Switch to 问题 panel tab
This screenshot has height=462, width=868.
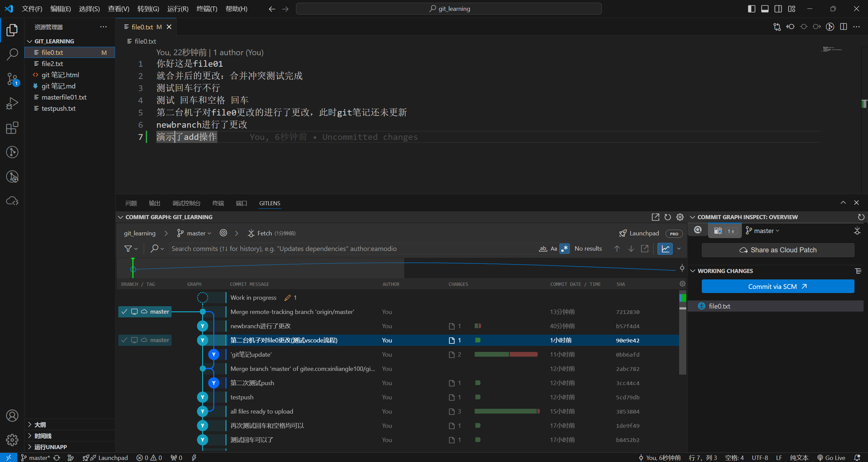click(131, 203)
